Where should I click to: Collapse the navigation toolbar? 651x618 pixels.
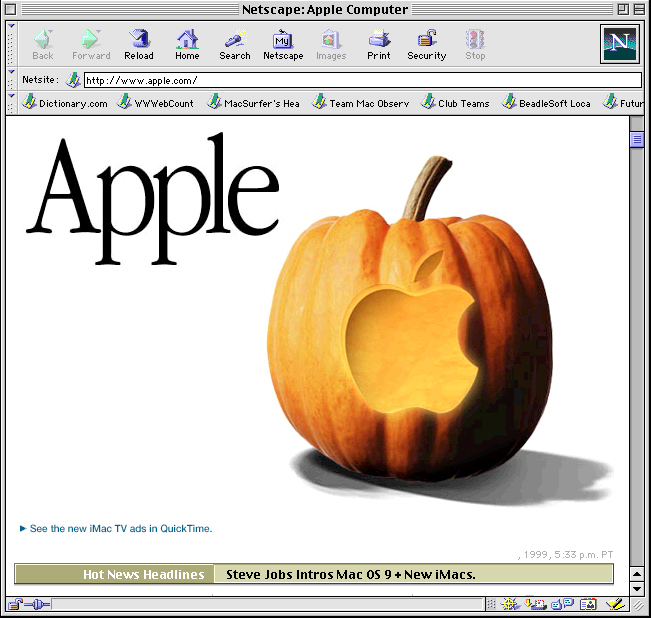point(12,44)
